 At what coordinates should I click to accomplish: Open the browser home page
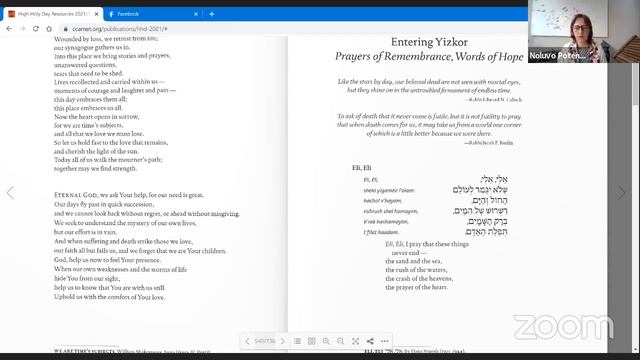tap(49, 29)
